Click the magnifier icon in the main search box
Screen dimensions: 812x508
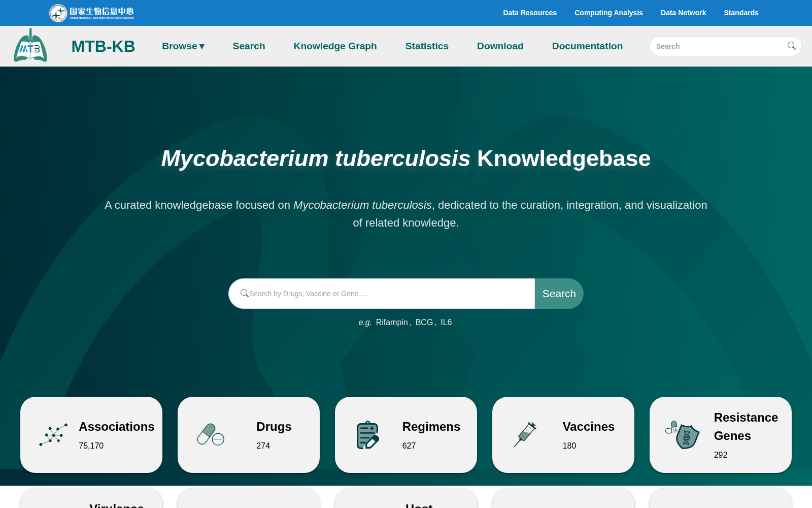pyautogui.click(x=244, y=293)
